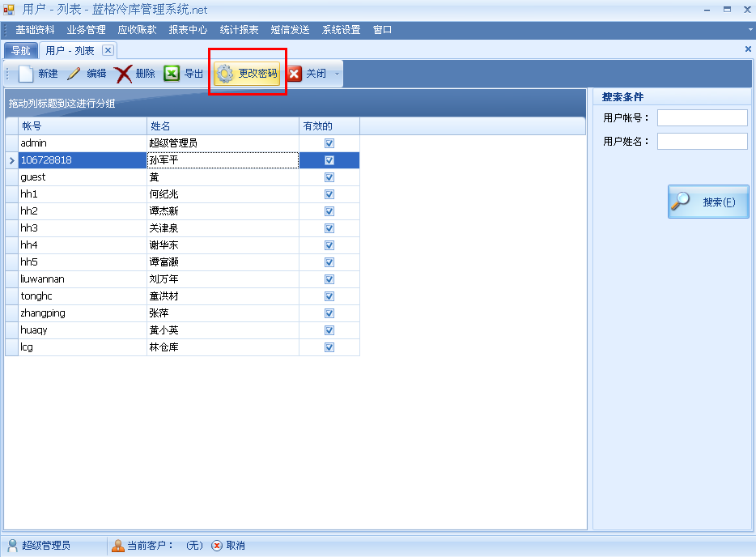The image size is (756, 557).
Task: Open the 系统设置 menu
Action: [x=341, y=30]
